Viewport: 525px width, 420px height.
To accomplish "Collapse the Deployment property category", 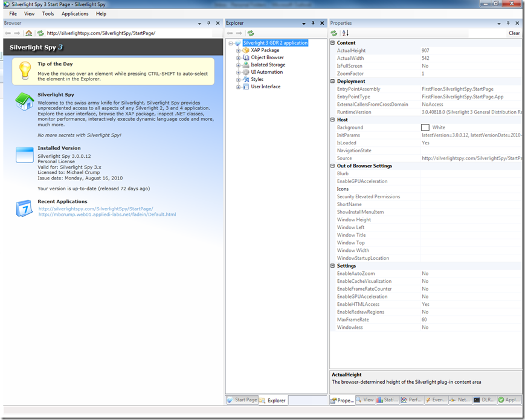I will (x=332, y=82).
